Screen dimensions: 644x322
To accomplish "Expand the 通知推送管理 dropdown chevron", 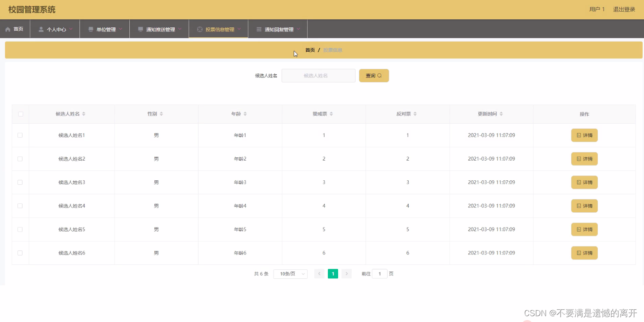I will pos(180,29).
